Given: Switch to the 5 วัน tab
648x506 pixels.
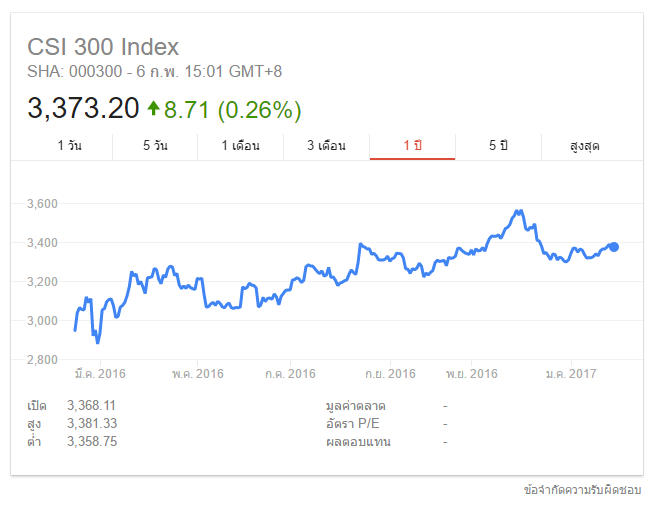Looking at the screenshot, I should tap(155, 146).
